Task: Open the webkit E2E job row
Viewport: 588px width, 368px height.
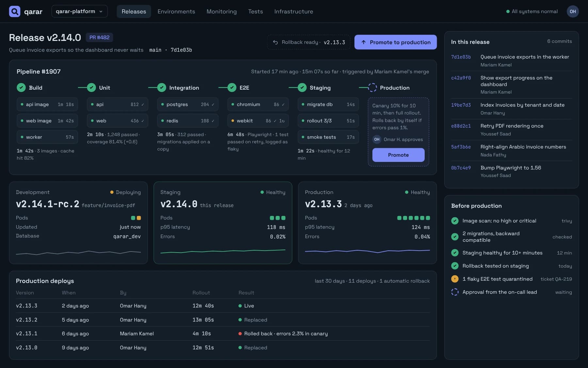Action: 258,121
